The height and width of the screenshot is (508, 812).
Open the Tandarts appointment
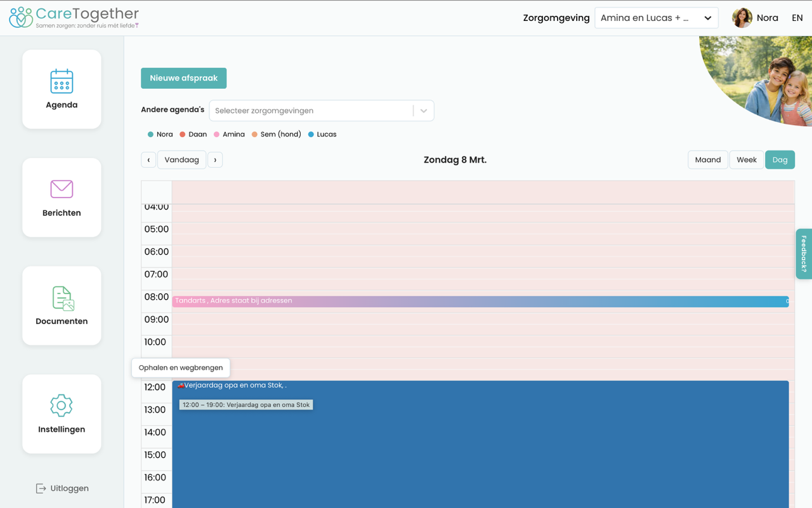(x=480, y=301)
